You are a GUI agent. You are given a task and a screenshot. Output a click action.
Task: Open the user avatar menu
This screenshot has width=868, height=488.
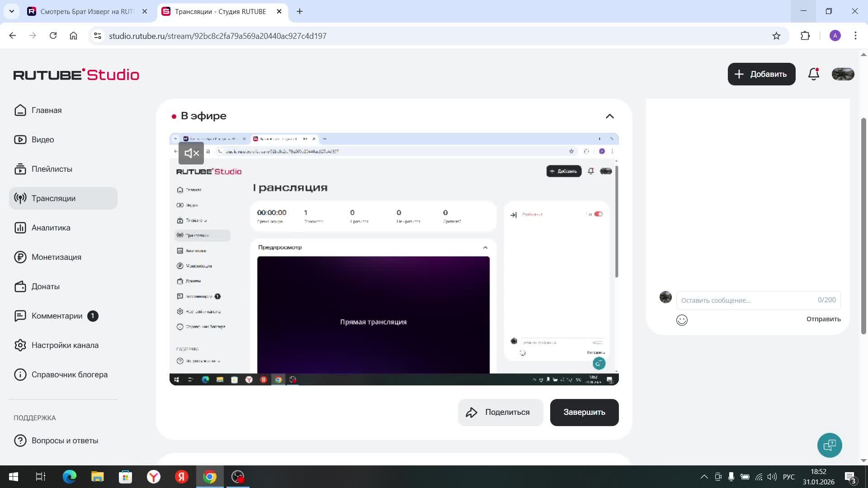(x=843, y=74)
